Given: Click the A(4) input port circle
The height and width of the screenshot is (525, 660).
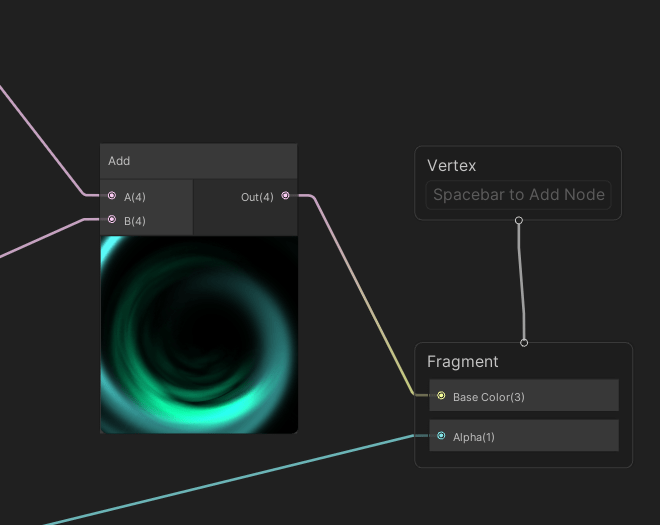Looking at the screenshot, I should coord(112,196).
